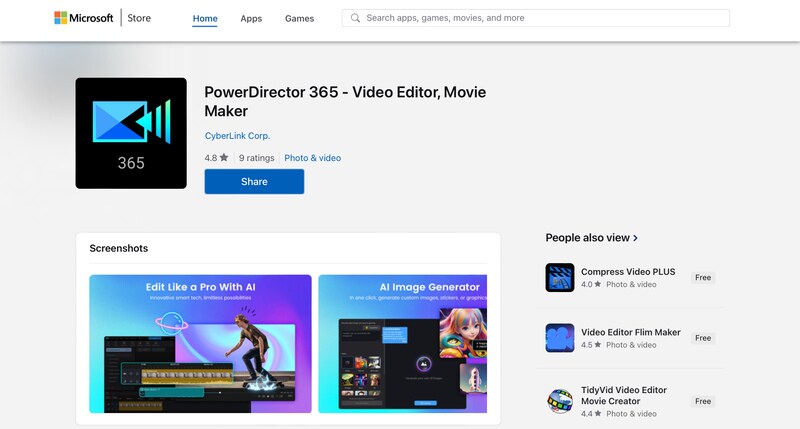Click the 4.8 star rating

tap(216, 158)
